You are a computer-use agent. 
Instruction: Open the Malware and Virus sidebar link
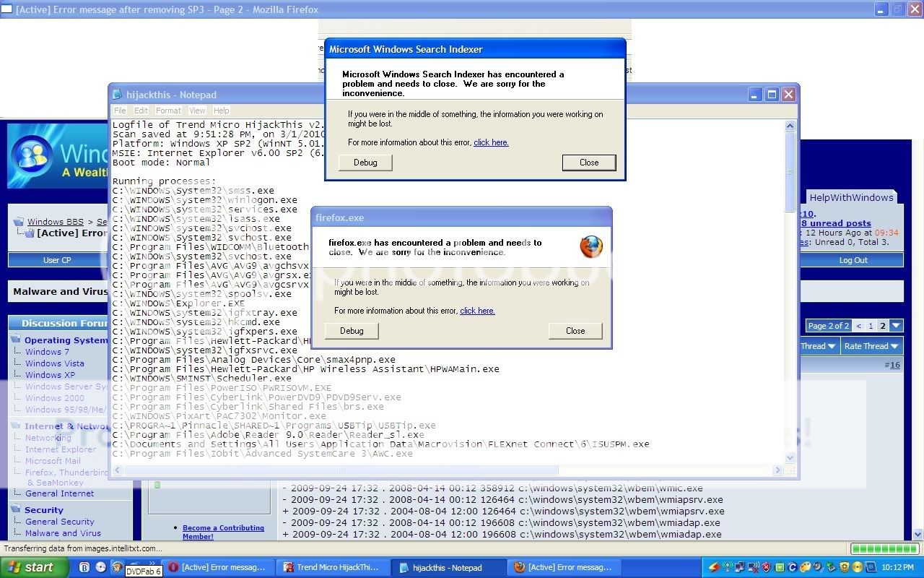(x=64, y=533)
